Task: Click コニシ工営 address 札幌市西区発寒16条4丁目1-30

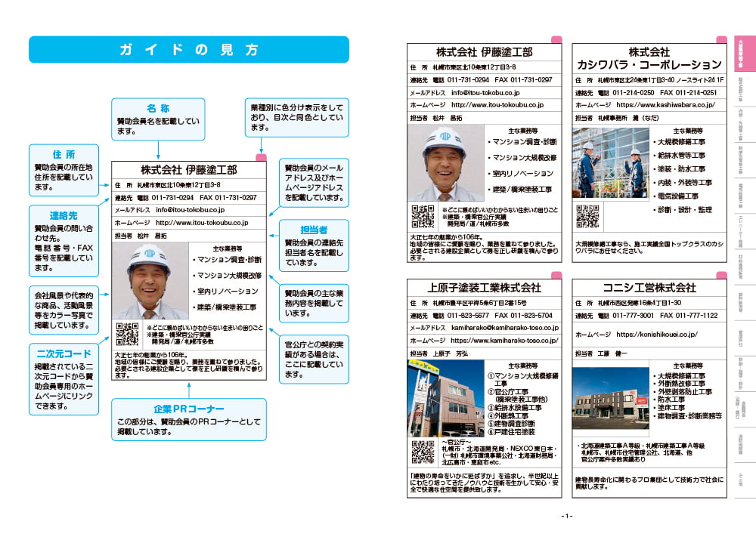Action: [640, 303]
